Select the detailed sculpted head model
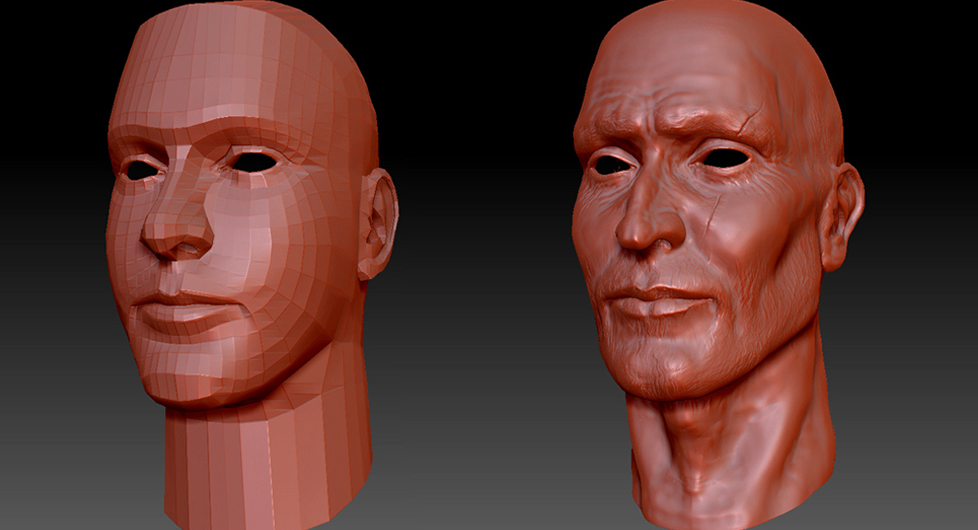The width and height of the screenshot is (978, 530). [717, 265]
